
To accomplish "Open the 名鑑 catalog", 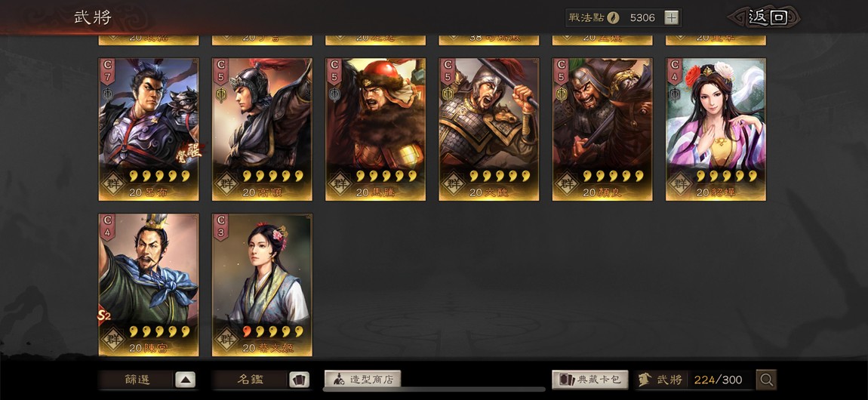I will [251, 380].
